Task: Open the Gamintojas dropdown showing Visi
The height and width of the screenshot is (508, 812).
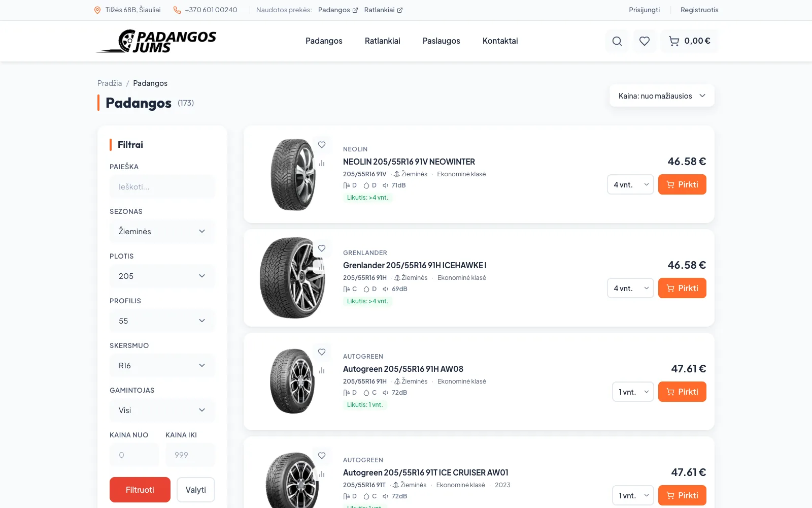Action: 162,410
